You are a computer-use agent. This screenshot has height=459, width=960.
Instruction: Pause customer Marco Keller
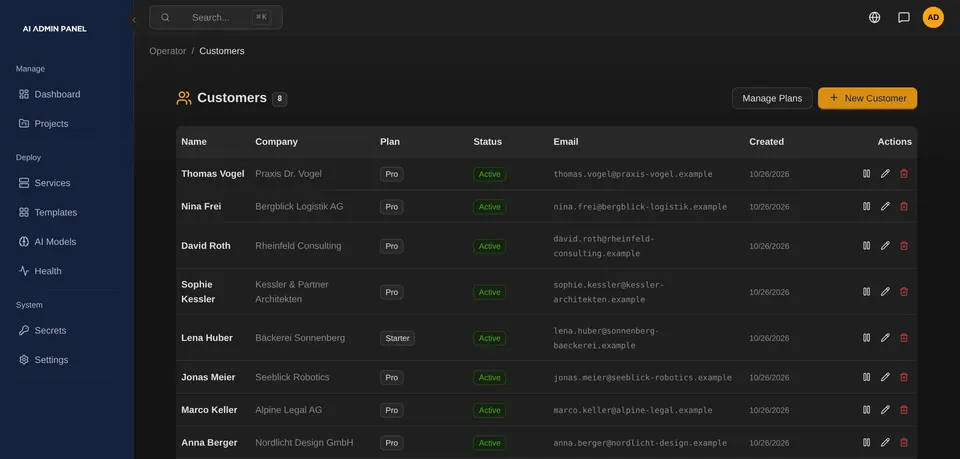[x=866, y=410]
